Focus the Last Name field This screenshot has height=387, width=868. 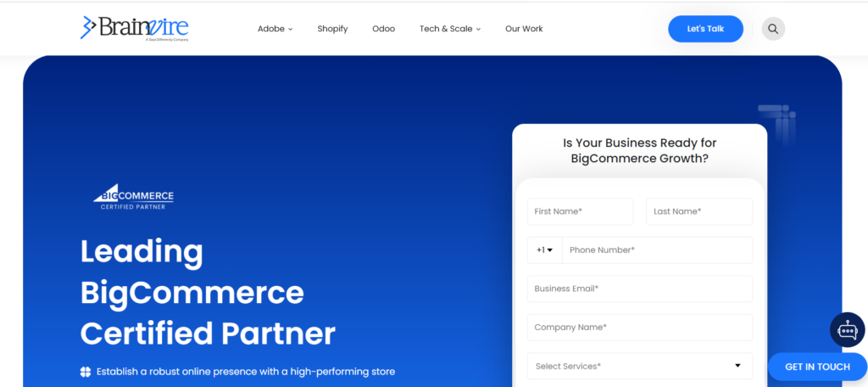coord(699,211)
